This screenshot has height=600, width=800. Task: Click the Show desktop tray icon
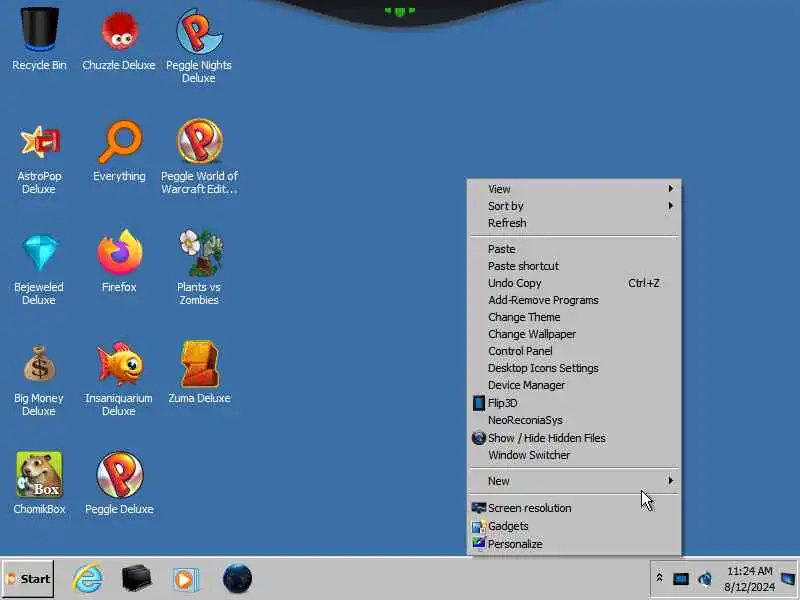(x=788, y=579)
